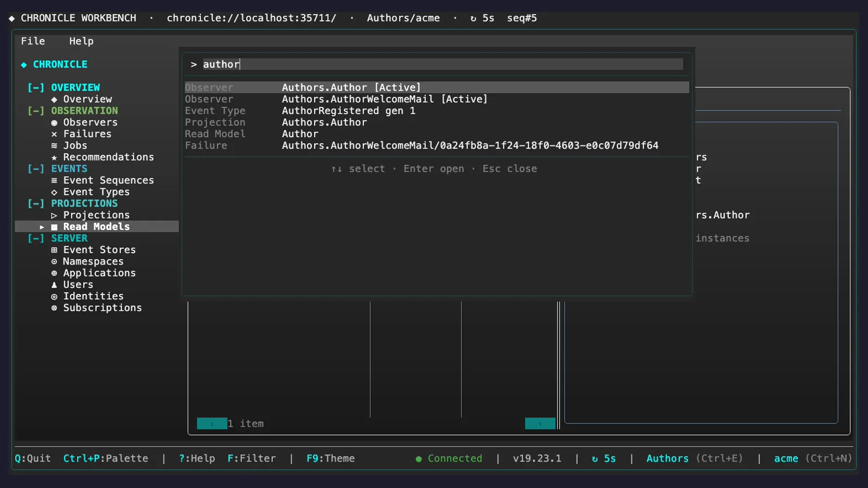This screenshot has width=868, height=488.
Task: Select Failure Authors.AuthorWelcomeMail result
Action: pyautogui.click(x=437, y=145)
